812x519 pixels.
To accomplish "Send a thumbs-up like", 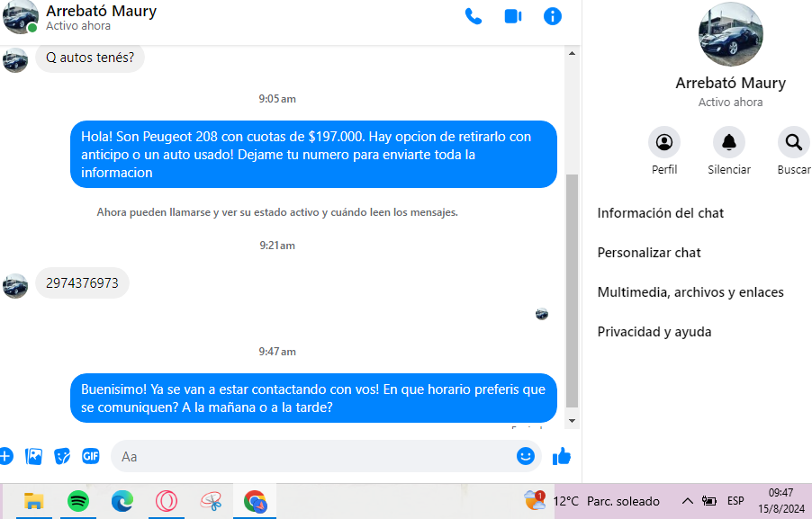I will (562, 456).
